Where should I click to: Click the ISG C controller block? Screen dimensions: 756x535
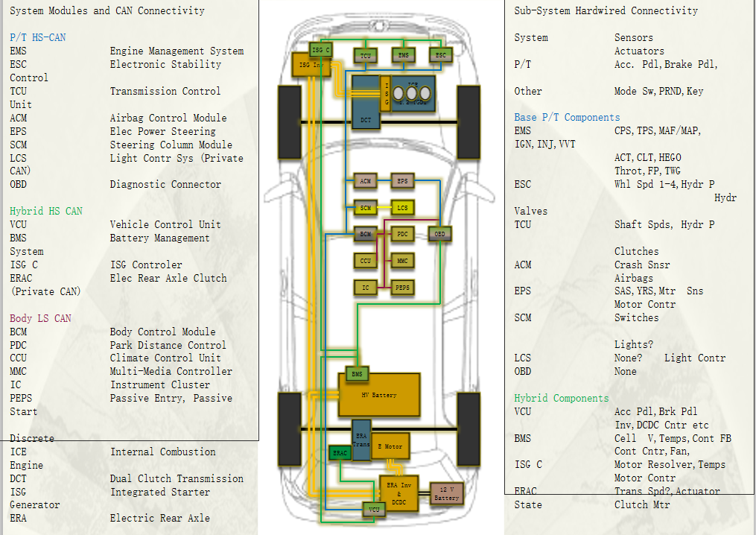coord(321,50)
